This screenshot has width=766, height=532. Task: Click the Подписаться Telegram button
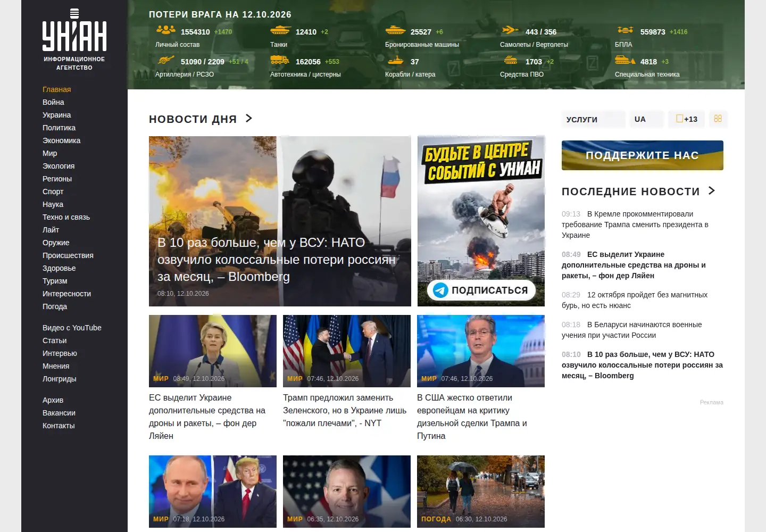[x=481, y=290]
